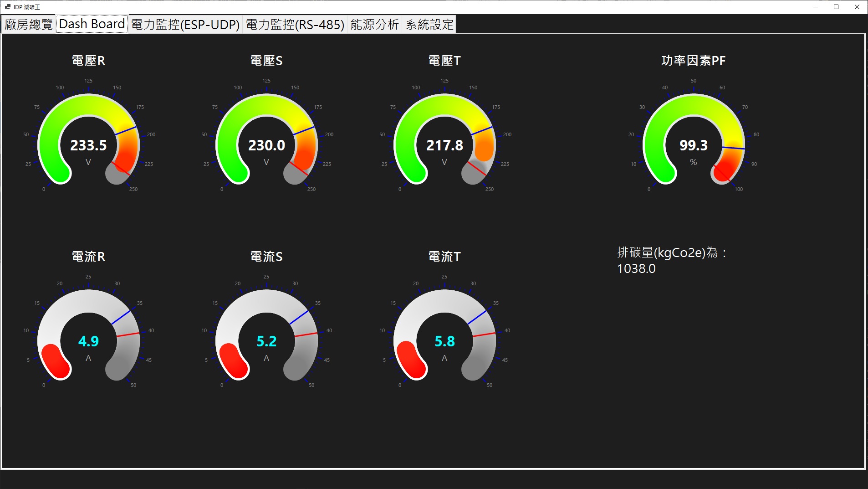
Task: Open the 電力監控(ESP-UDP) tab
Action: 185,24
